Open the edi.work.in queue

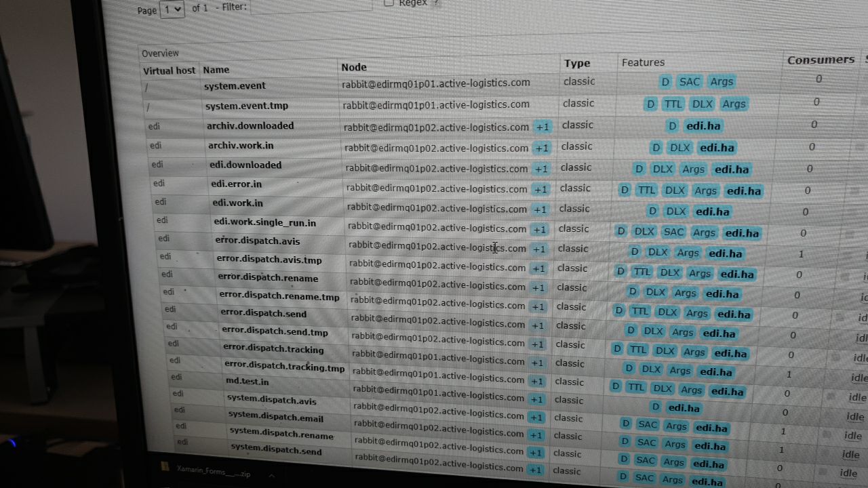tap(237, 203)
